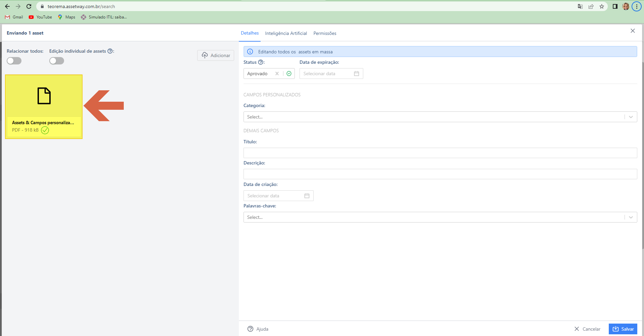Click the Ajuda help button
Screen dimensions: 644x336
(x=258, y=329)
